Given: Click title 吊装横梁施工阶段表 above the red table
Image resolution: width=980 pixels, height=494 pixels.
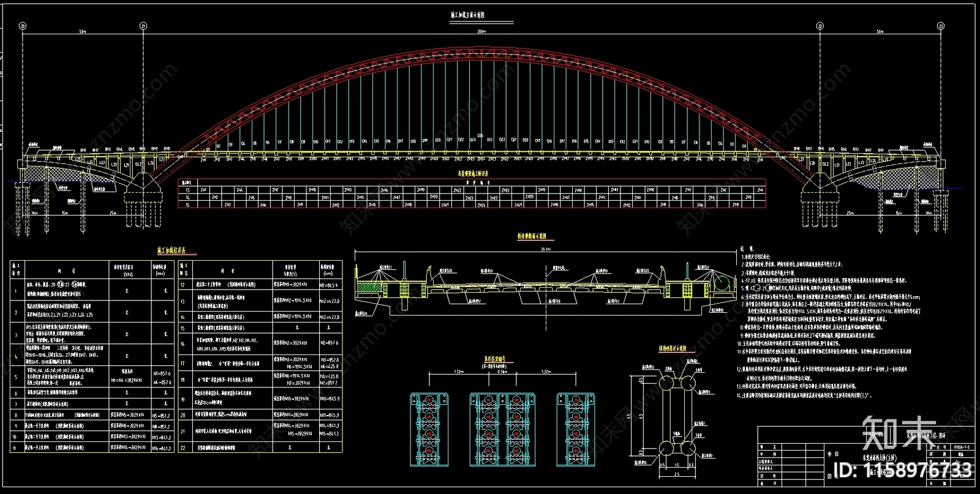Looking at the screenshot, I should point(473,174).
